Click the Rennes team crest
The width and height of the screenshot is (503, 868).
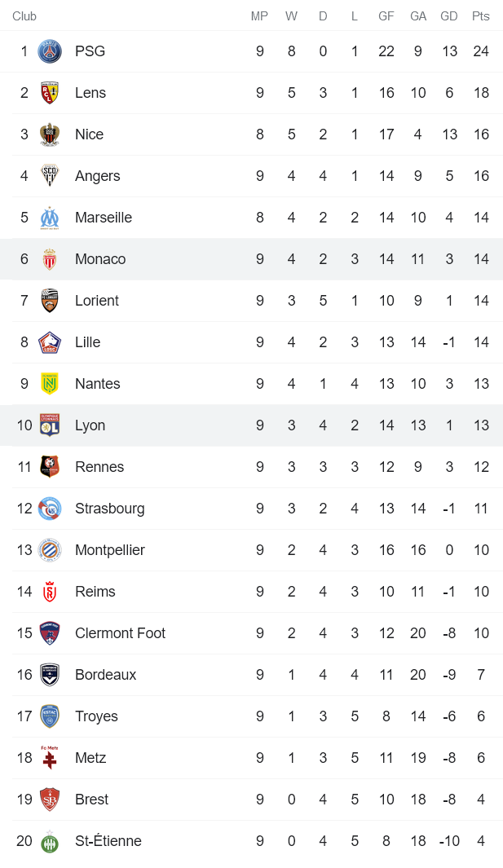tap(50, 467)
